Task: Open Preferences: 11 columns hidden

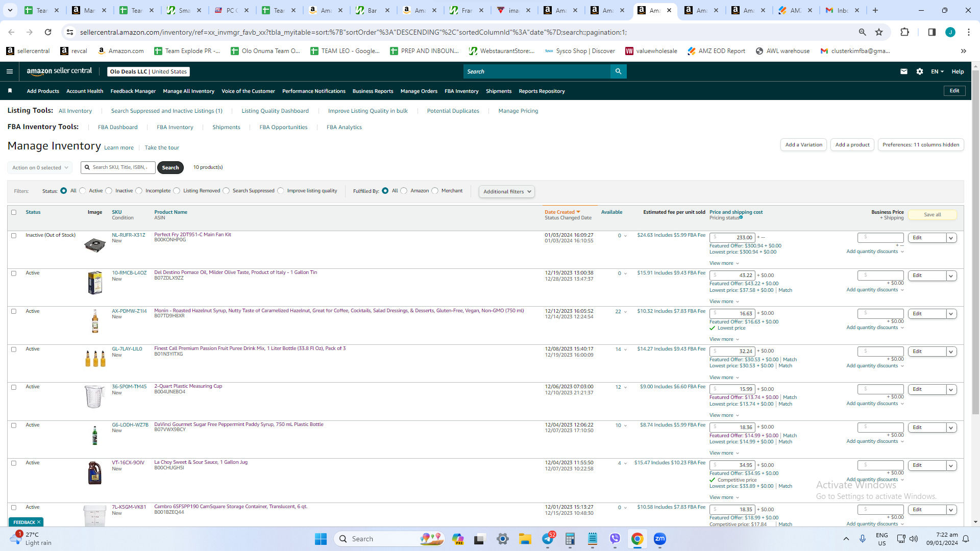Action: (x=921, y=145)
